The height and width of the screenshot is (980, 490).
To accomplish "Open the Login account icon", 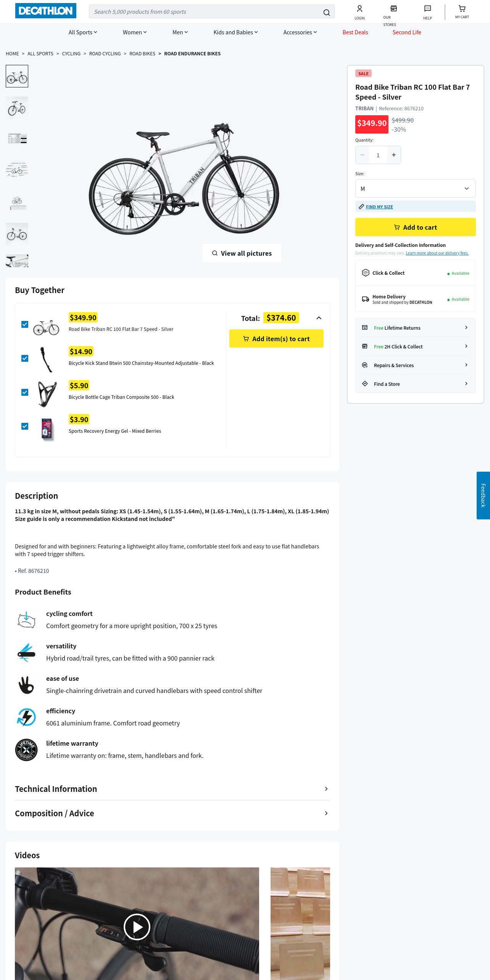I will 359,8.
